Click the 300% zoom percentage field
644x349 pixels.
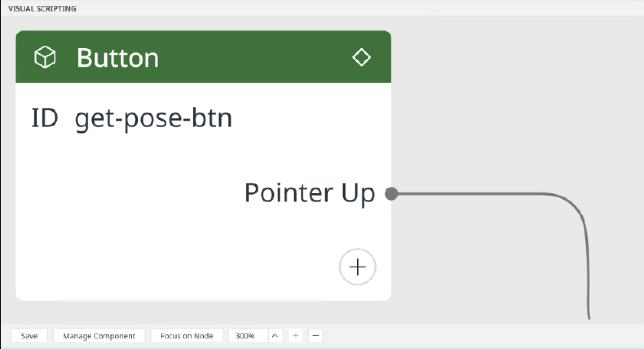[248, 336]
